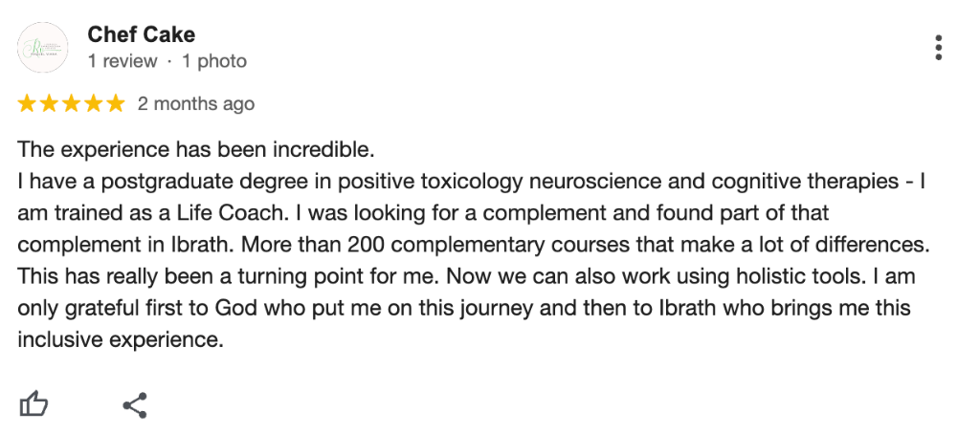Screen dimensions: 980x434
Task: Click the "2 months ago" timestamp
Action: point(196,103)
